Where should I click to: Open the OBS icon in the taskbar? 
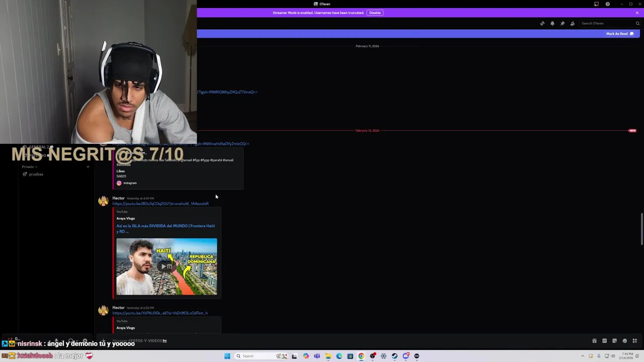coord(373,356)
